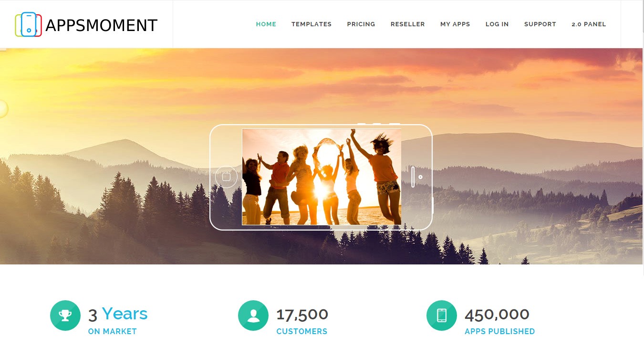Click the phone home button outline in hero
The width and height of the screenshot is (644, 358).
[x=226, y=177]
